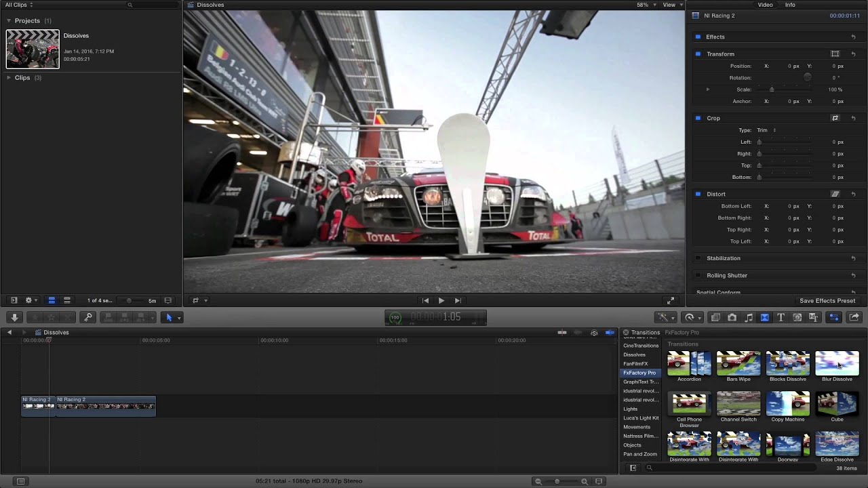Open browser action gear menu
This screenshot has height=488, width=868.
tap(30, 300)
